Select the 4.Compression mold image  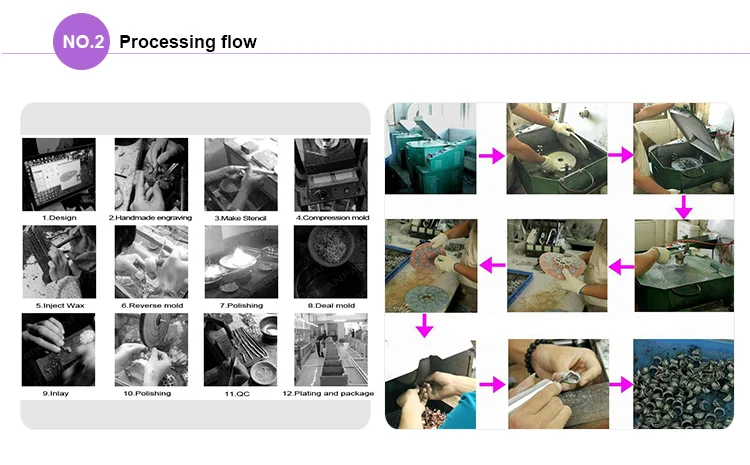tap(331, 175)
